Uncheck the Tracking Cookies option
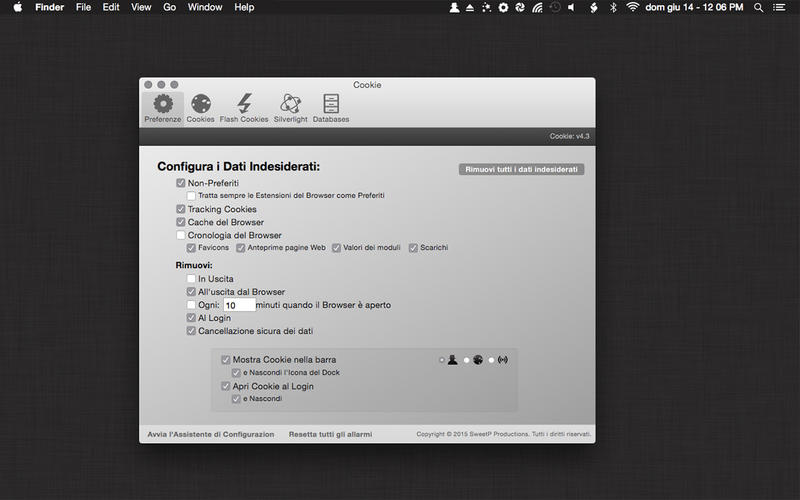Image resolution: width=800 pixels, height=500 pixels. [x=181, y=209]
